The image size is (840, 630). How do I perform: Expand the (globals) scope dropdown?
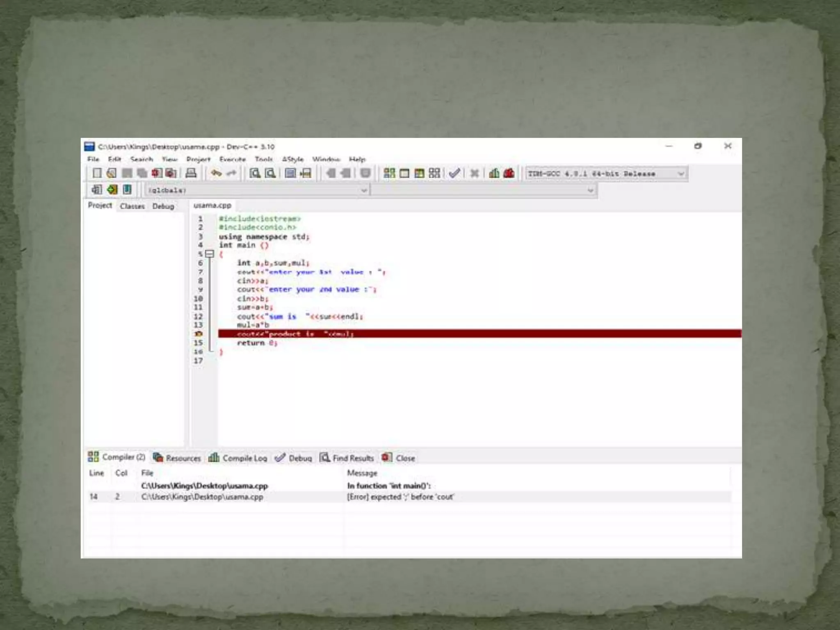tap(363, 190)
